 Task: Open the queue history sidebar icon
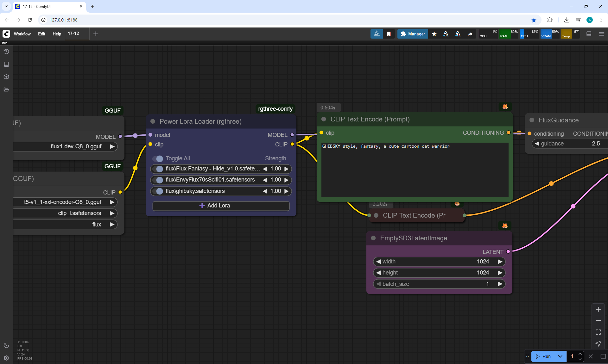point(6,52)
